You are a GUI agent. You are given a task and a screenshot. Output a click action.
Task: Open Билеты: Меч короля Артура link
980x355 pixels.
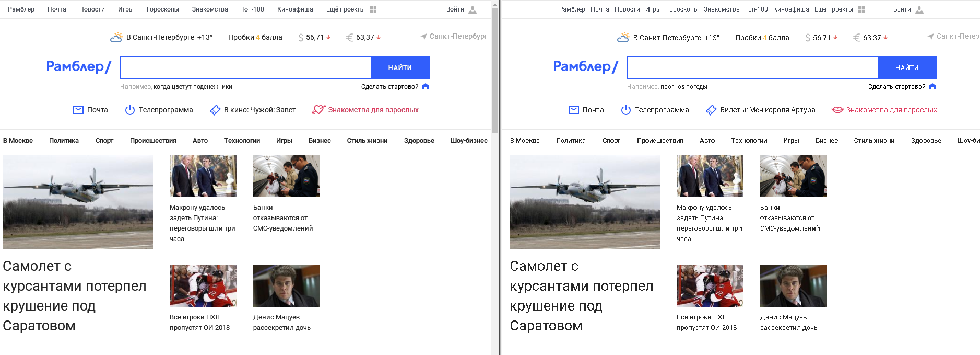pyautogui.click(x=768, y=110)
